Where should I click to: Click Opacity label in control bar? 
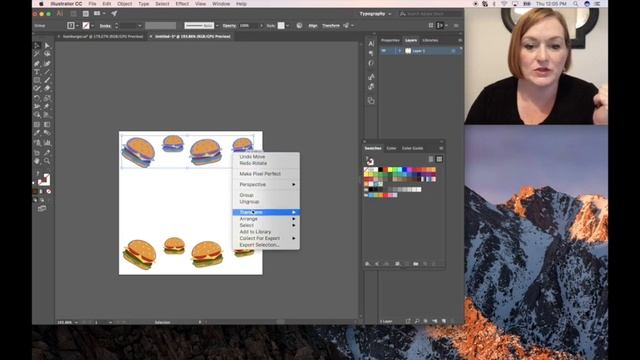(x=229, y=26)
